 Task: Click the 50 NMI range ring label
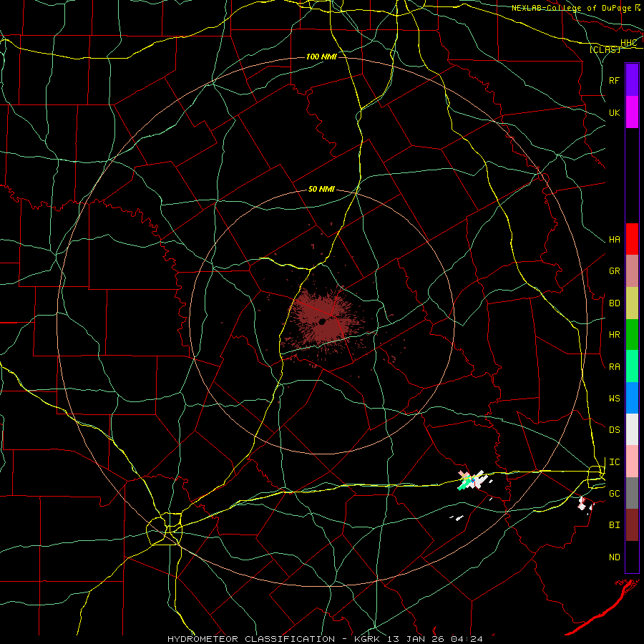pyautogui.click(x=321, y=189)
